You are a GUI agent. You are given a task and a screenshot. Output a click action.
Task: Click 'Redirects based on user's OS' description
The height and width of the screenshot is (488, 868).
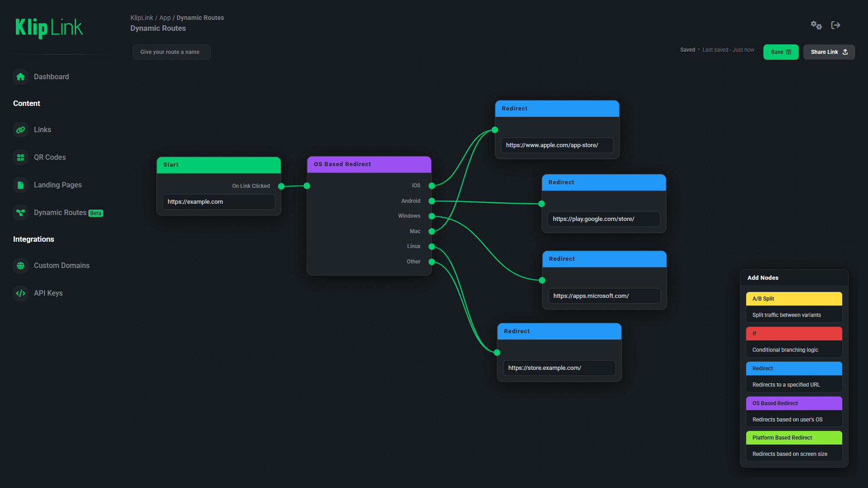point(787,420)
